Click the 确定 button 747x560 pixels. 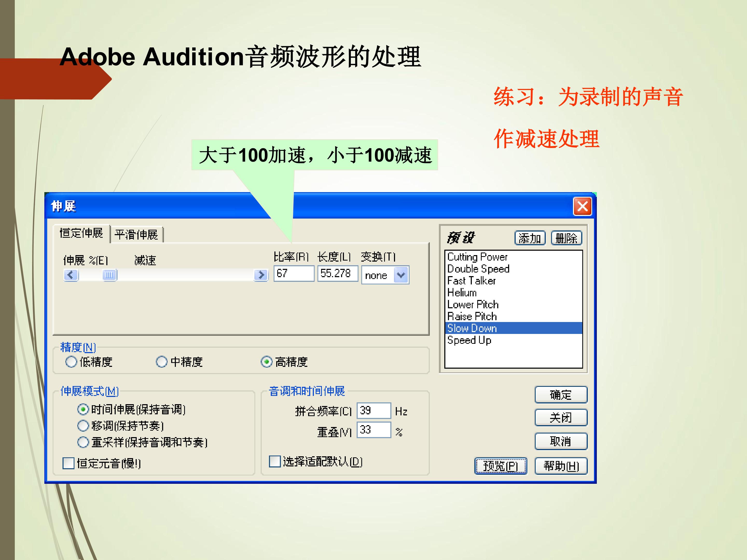[x=561, y=395]
